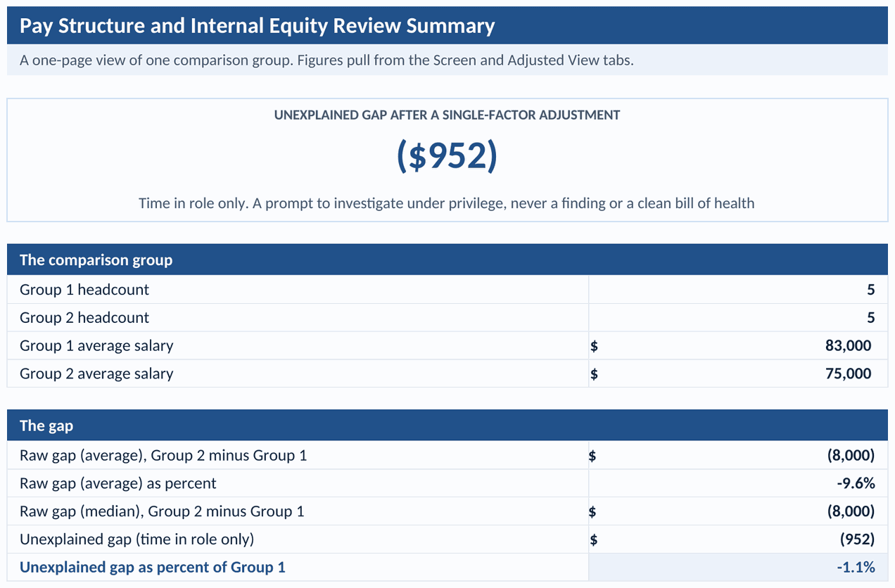Image resolution: width=895 pixels, height=588 pixels.
Task: Select 'Unexplained gap (time in role only)' label
Action: [x=137, y=540]
